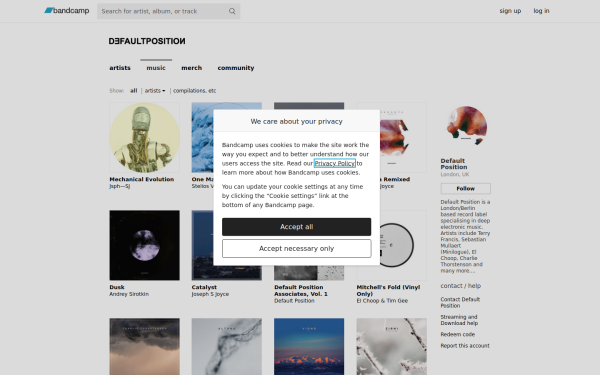Screen dimensions: 600x375
Task: Open Mitchell's Fold (Vinyl Only) title
Action: 388,290
